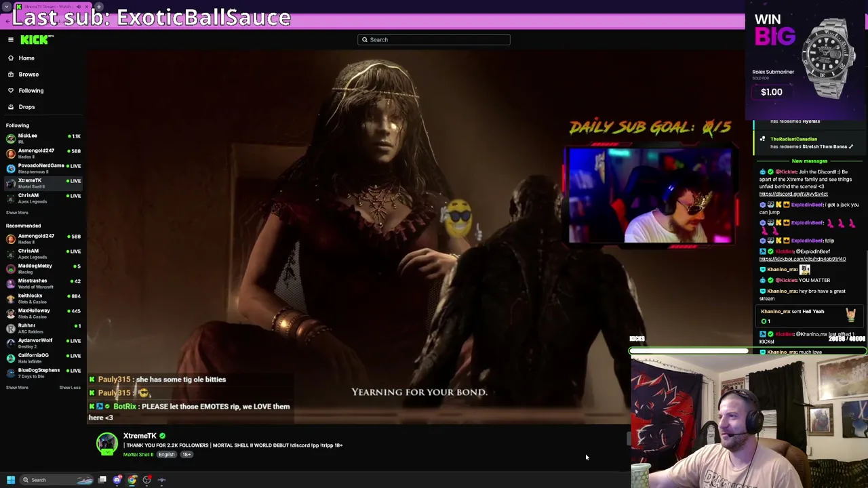The image size is (868, 488).
Task: Click the Drops icon in sidebar
Action: tap(11, 107)
